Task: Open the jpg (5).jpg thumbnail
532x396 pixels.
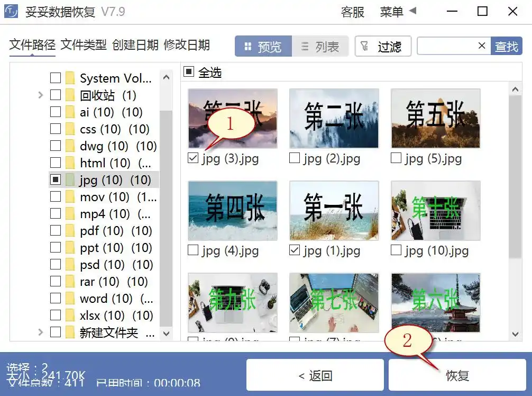Action: [435, 118]
